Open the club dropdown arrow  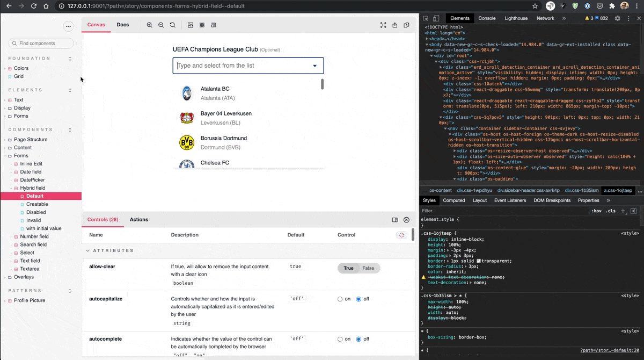tap(315, 66)
